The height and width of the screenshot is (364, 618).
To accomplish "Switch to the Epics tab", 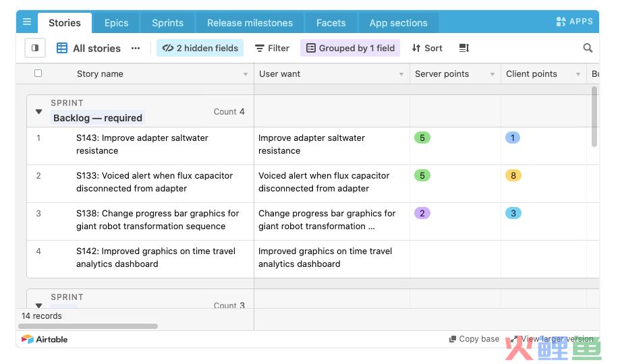I will pos(116,23).
